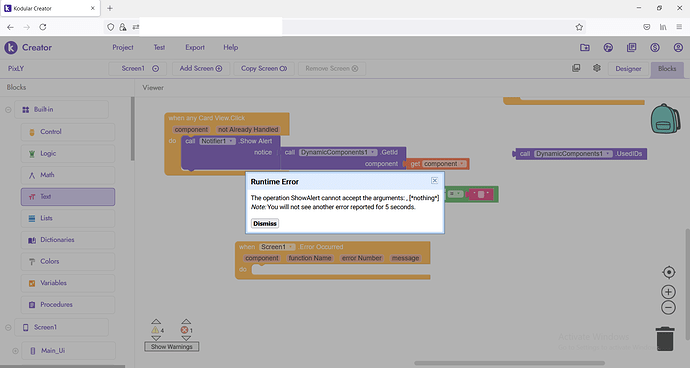690x368 pixels.
Task: Click the blocks panel vertical scrollbar
Action: click(132, 129)
